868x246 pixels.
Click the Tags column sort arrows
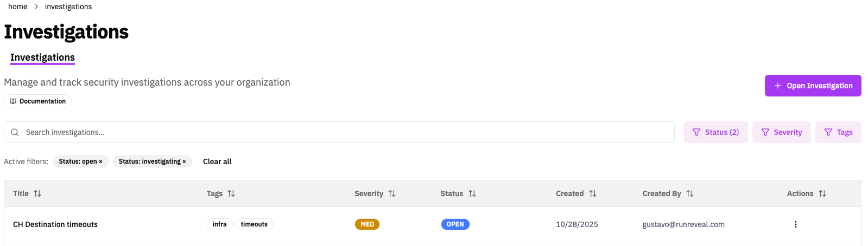click(231, 193)
